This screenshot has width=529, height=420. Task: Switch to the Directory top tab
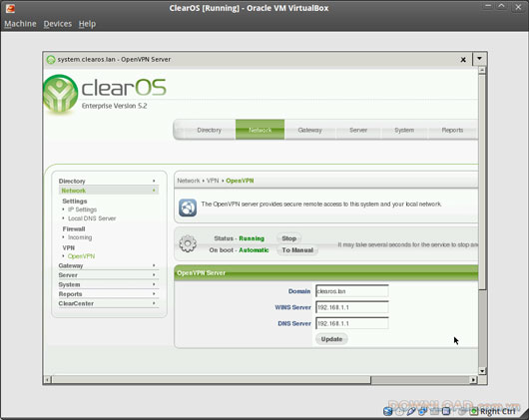210,130
